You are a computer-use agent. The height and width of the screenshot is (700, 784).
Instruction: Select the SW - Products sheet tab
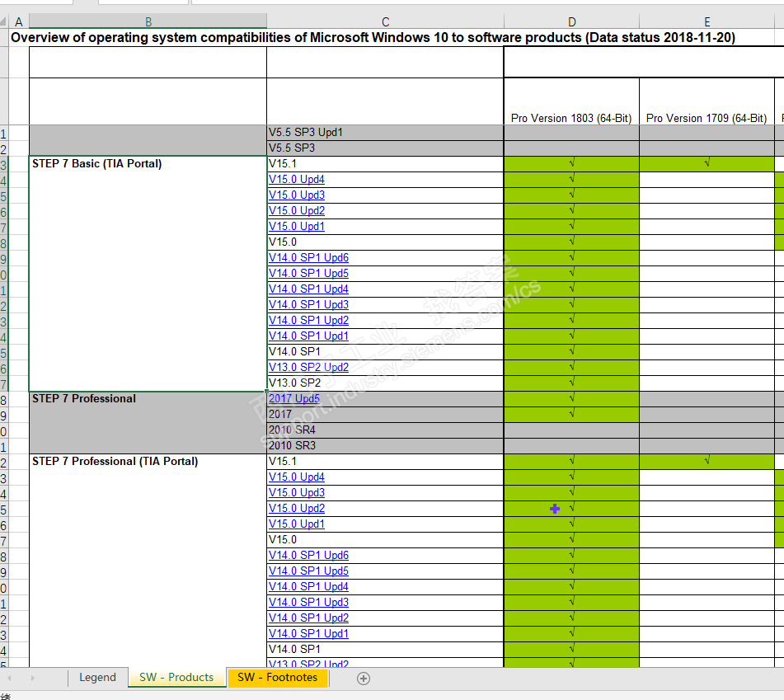click(x=176, y=678)
